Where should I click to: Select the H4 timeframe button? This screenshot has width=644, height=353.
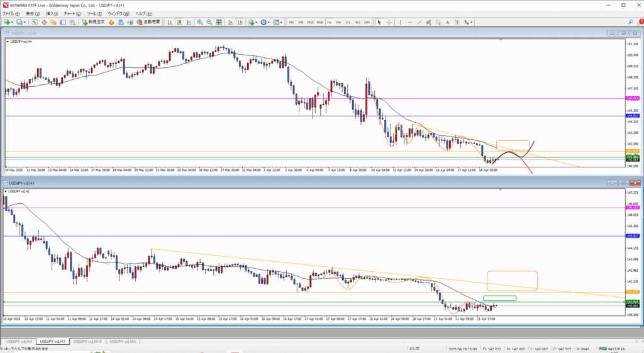(340, 22)
